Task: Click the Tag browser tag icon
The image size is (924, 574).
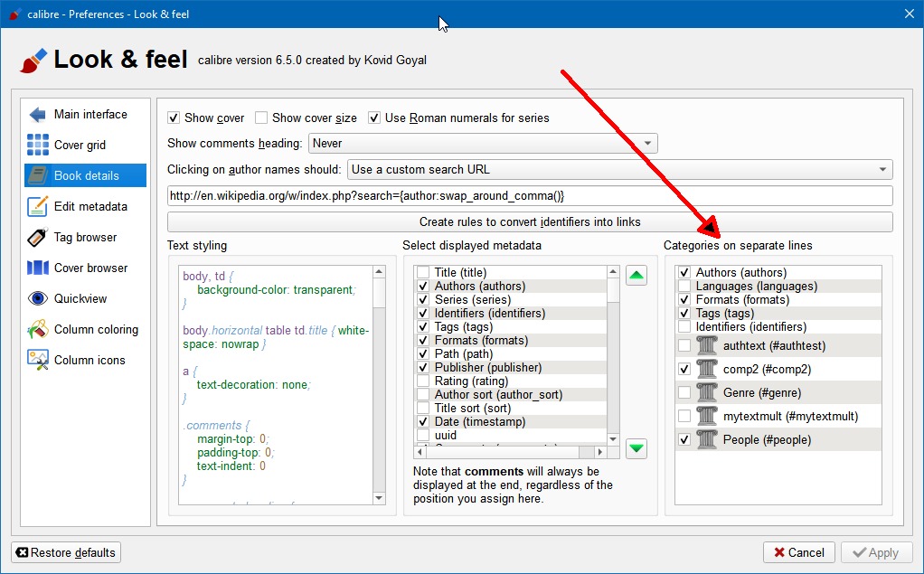Action: 38,237
